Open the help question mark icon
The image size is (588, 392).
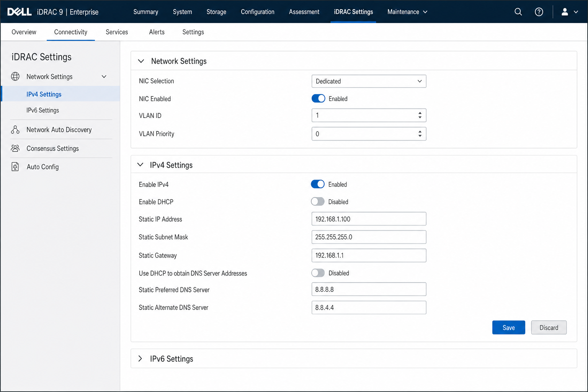point(539,12)
